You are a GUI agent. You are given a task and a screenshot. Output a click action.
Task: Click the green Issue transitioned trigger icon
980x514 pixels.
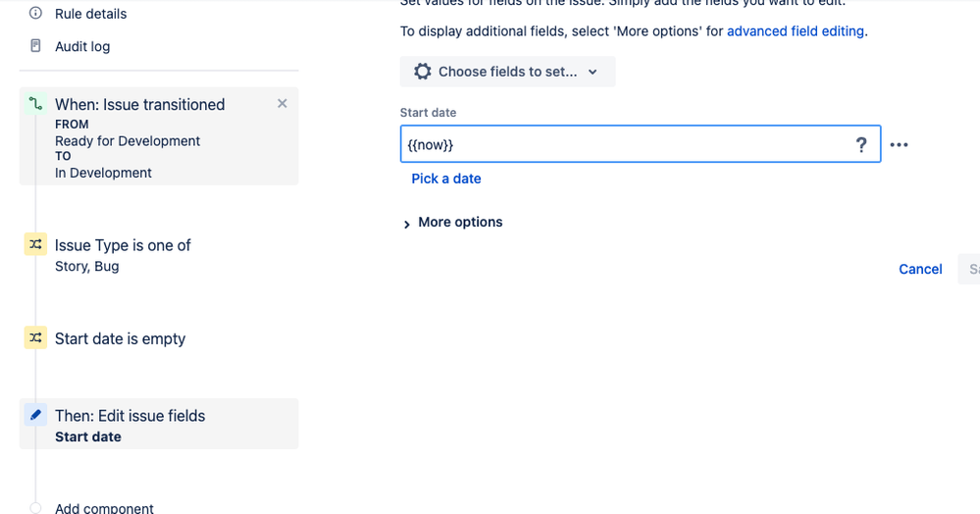point(35,104)
